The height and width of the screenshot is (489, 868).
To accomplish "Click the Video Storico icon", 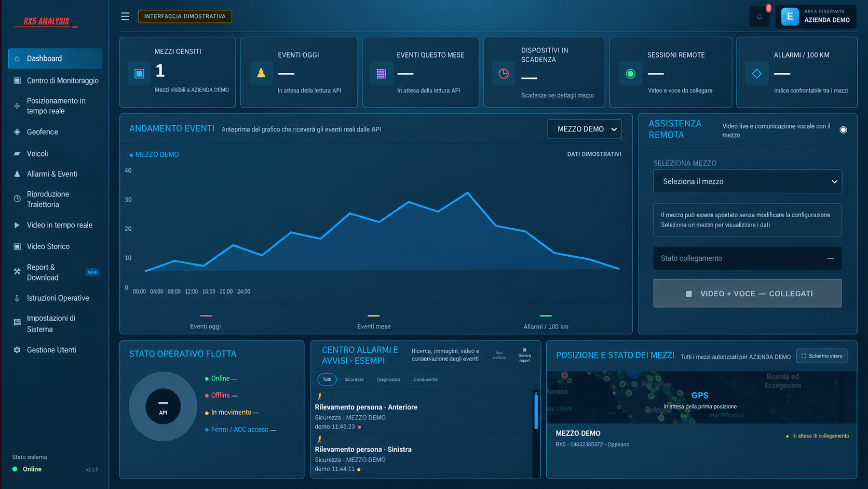I will click(17, 246).
